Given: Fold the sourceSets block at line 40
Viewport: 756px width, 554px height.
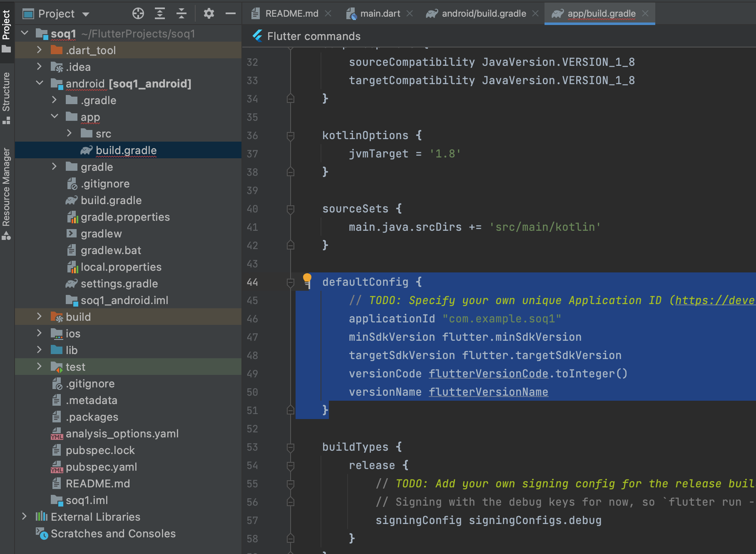Looking at the screenshot, I should pos(291,209).
